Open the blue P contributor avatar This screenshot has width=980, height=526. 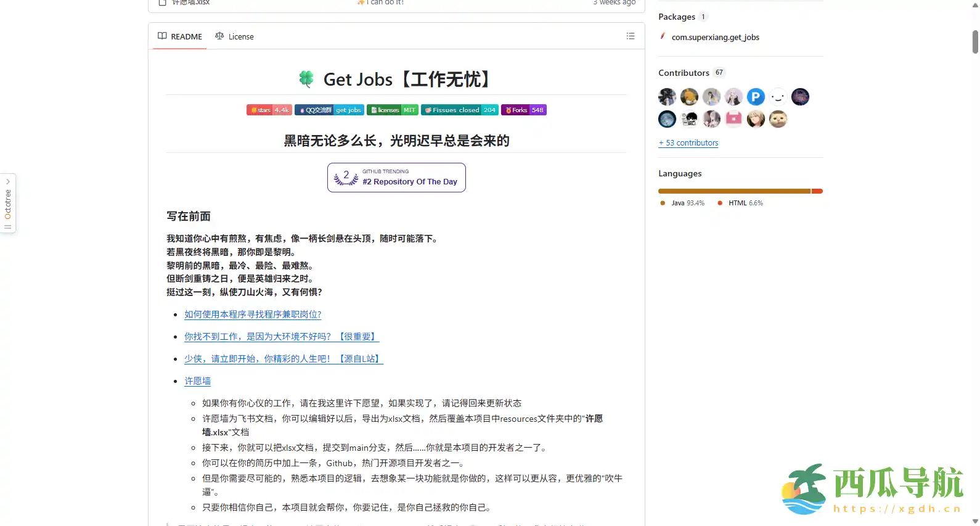(756, 97)
